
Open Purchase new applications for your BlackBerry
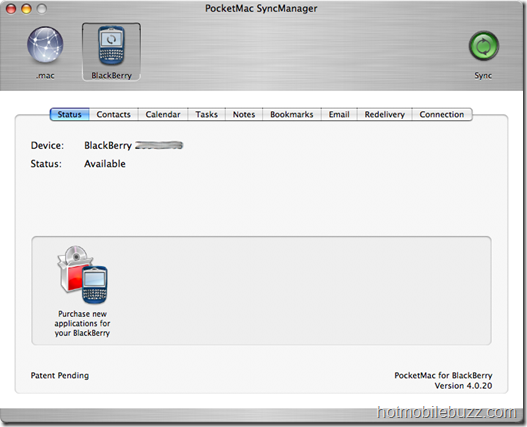click(x=82, y=291)
